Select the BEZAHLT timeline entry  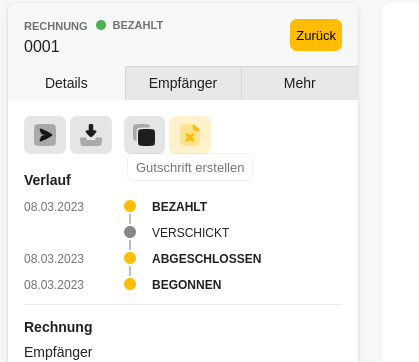[179, 207]
